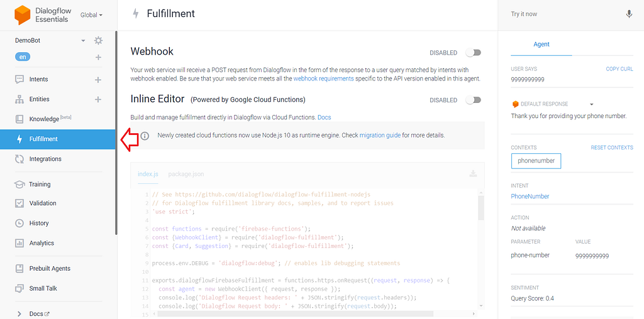Open the webhook requirements link
This screenshot has height=319, width=644.
click(324, 78)
